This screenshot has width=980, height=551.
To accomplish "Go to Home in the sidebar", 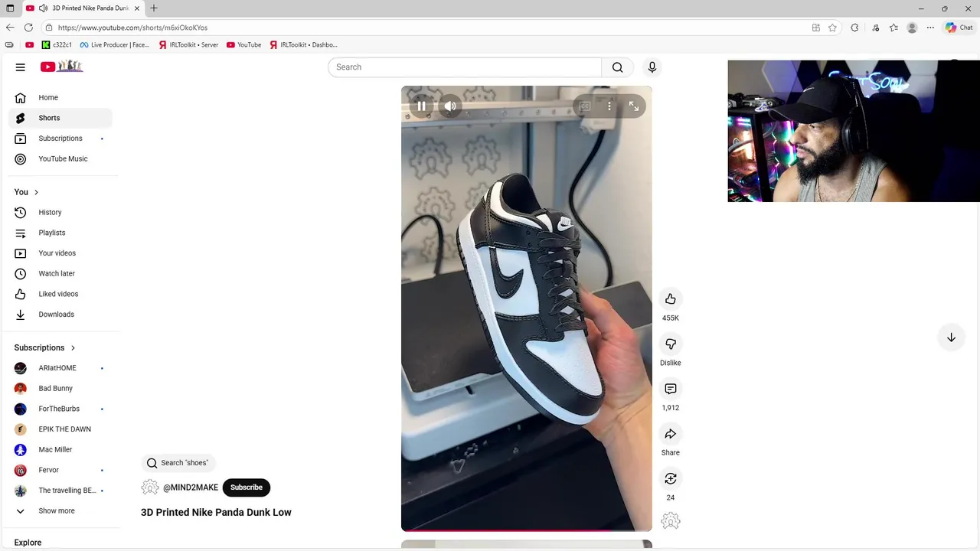I will click(x=60, y=98).
